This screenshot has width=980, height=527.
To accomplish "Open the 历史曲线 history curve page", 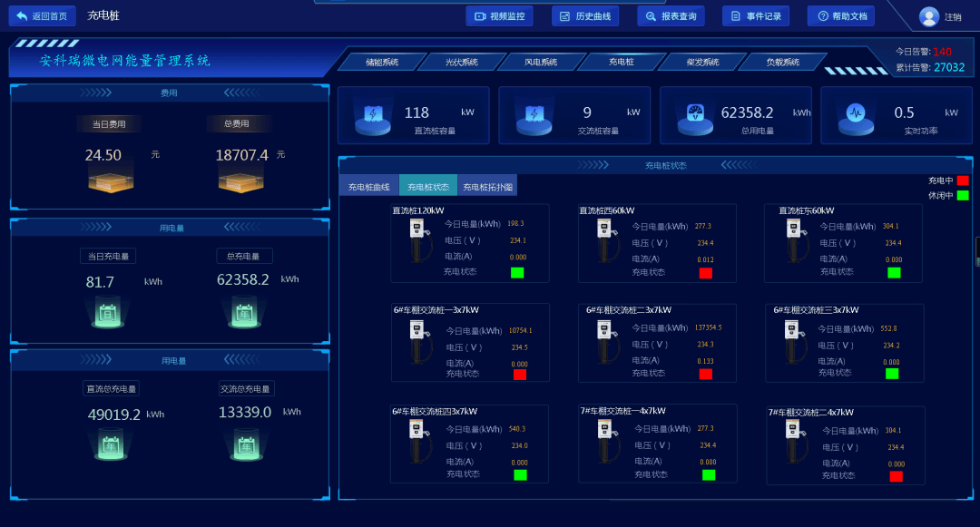I will tap(584, 16).
